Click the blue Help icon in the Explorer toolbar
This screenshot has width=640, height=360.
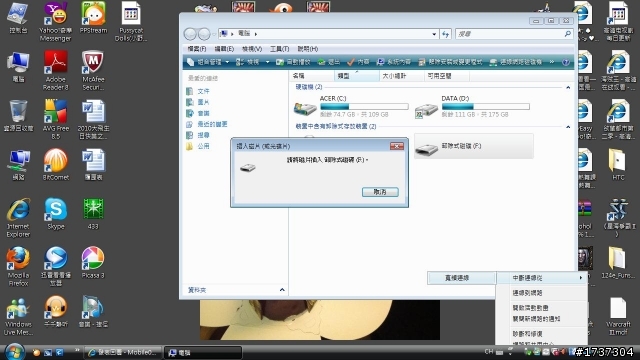pyautogui.click(x=566, y=62)
